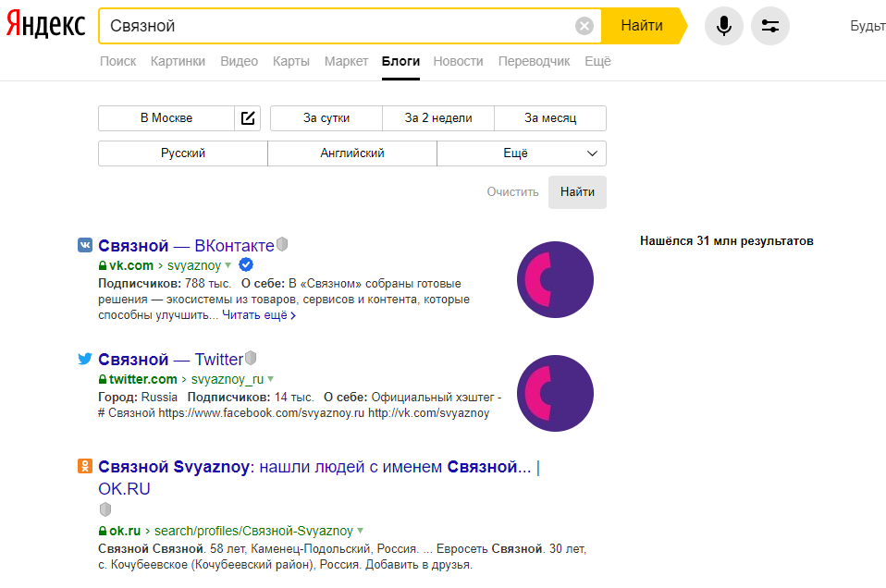The image size is (886, 588).
Task: Click the search/profiles/Связной-Svyaznoy path
Action: click(253, 531)
